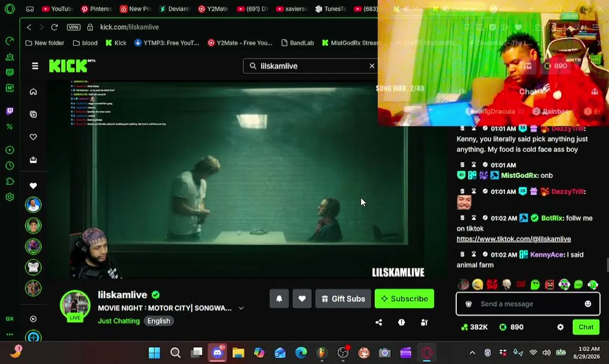Reload the Kick page

click(54, 27)
